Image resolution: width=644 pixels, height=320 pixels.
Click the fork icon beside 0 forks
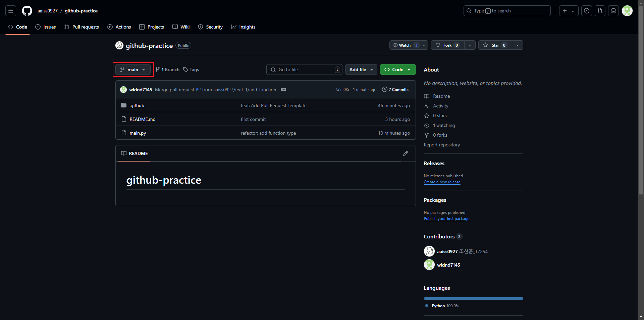click(427, 135)
